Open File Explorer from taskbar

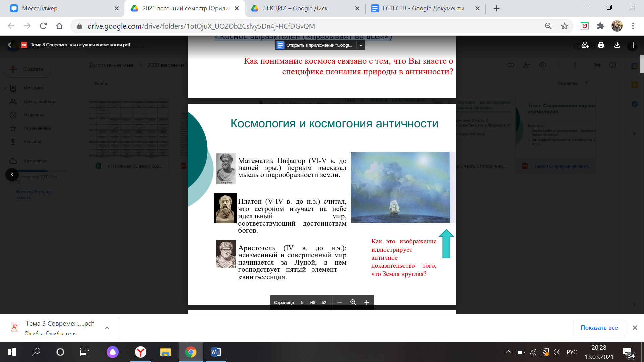click(166, 352)
